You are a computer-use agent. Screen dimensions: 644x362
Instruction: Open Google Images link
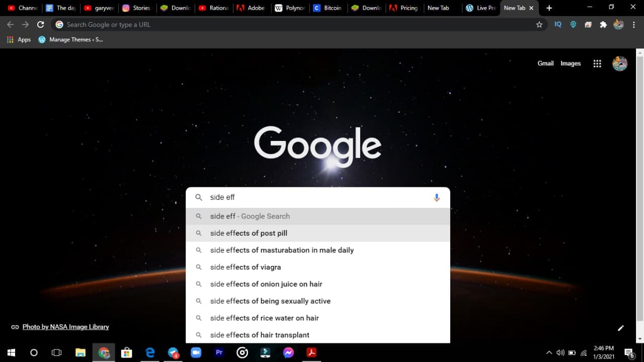click(x=571, y=63)
